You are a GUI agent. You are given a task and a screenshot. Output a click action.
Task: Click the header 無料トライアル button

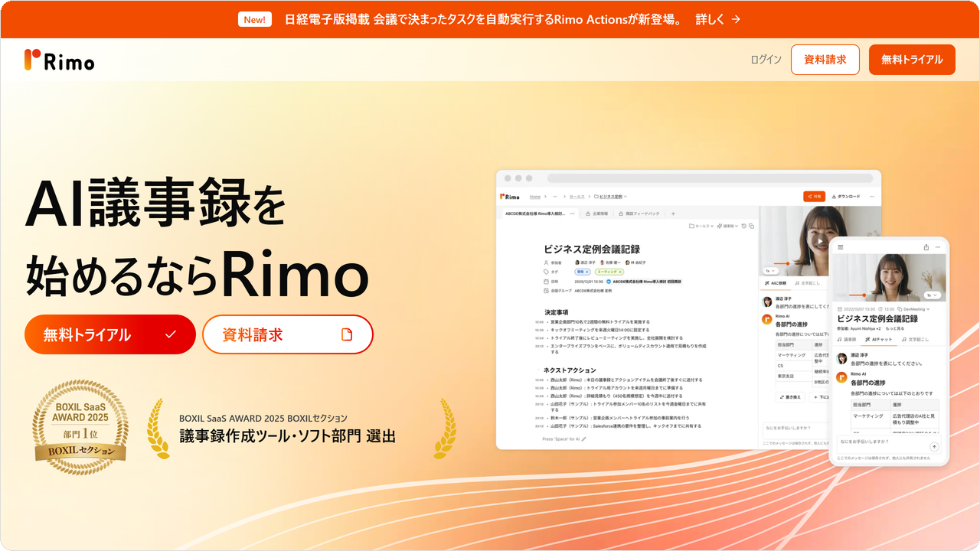click(x=912, y=60)
